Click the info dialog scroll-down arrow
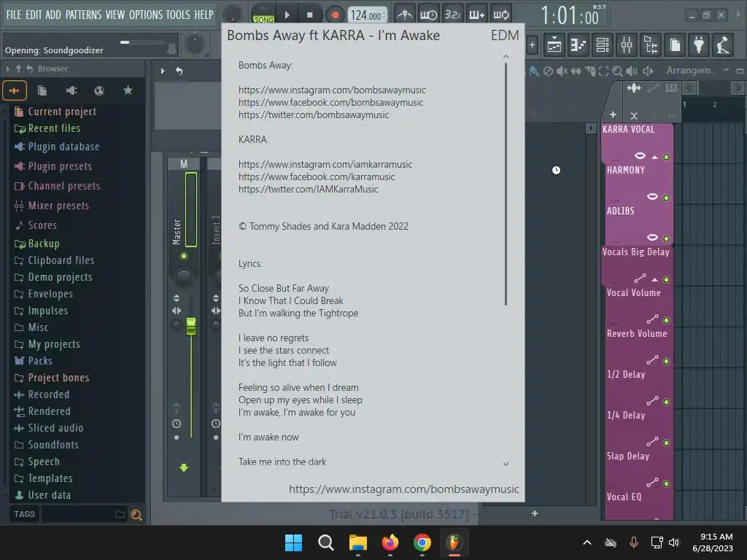 pos(506,464)
